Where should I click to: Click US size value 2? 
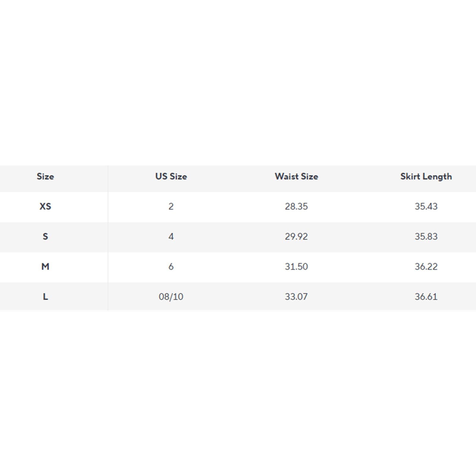tap(171, 206)
